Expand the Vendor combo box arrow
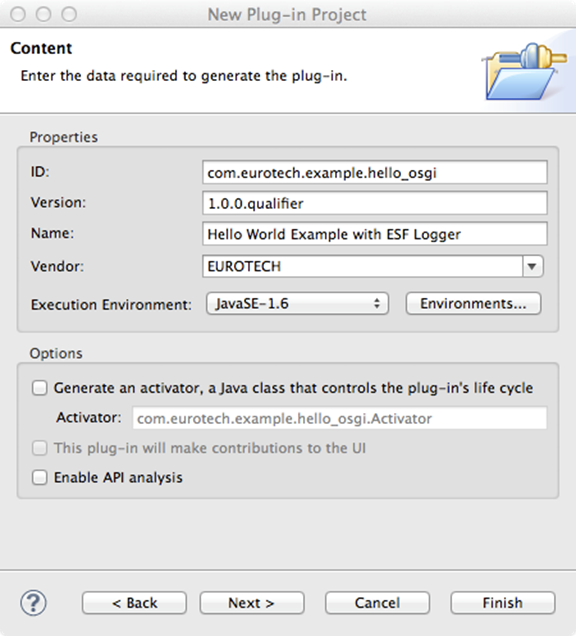The width and height of the screenshot is (576, 636). (x=533, y=266)
